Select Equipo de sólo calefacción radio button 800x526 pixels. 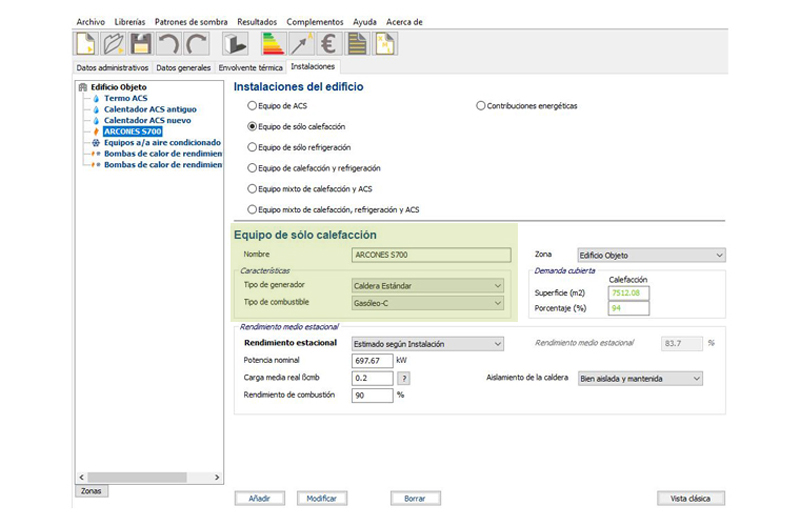coord(252,126)
